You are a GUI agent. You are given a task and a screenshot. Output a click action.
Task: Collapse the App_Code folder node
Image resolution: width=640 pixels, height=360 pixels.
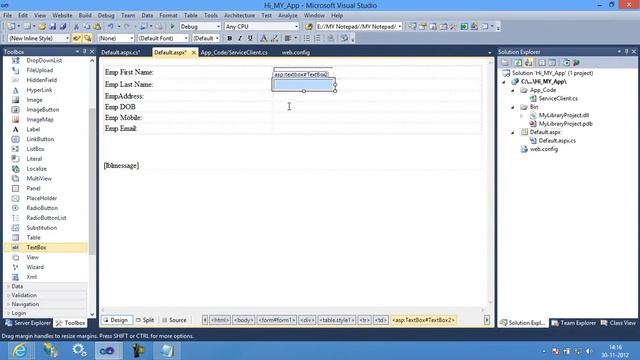click(513, 90)
